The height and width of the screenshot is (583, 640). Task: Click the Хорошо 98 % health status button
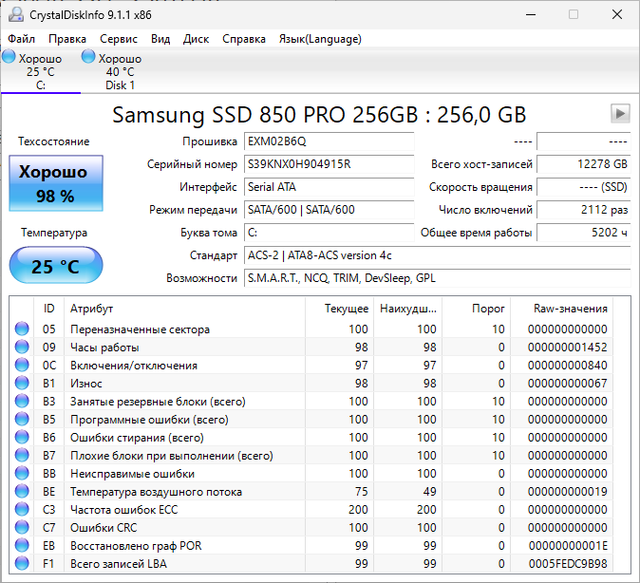[56, 183]
